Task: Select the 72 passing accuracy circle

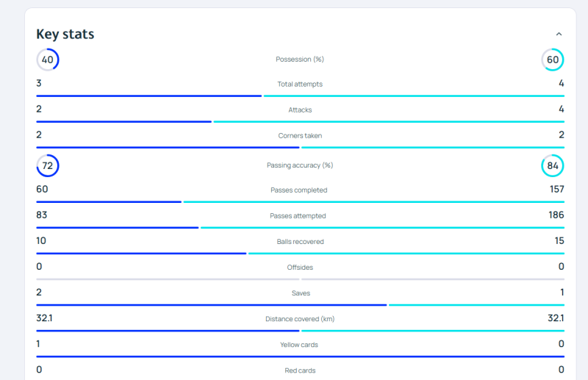Action: (48, 165)
